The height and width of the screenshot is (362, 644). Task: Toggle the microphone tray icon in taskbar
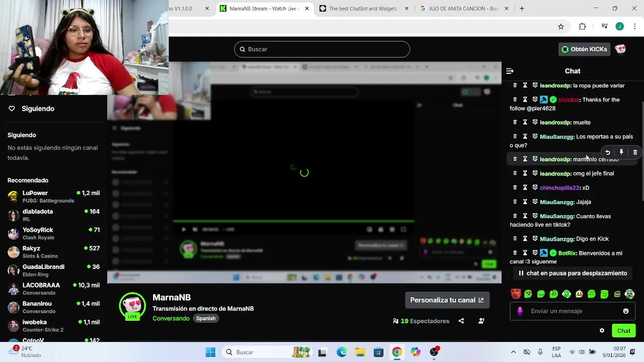[x=540, y=352]
